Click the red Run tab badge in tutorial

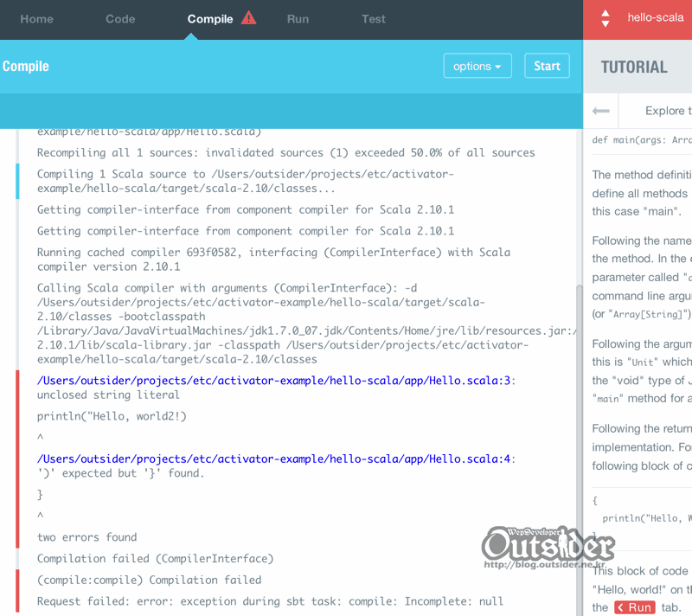pos(635,607)
